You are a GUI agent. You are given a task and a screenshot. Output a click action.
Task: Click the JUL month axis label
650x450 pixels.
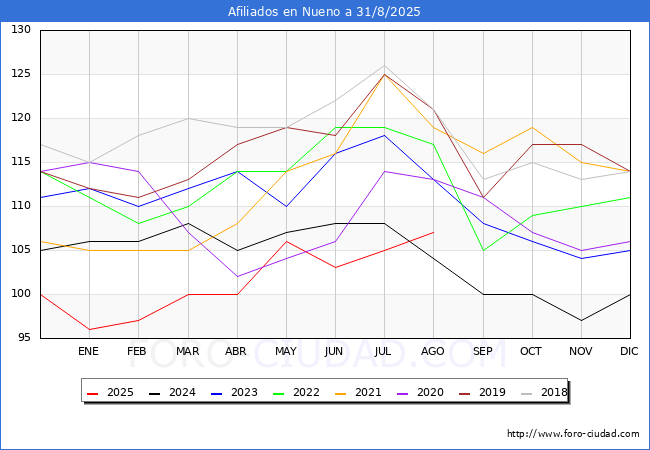(x=383, y=351)
